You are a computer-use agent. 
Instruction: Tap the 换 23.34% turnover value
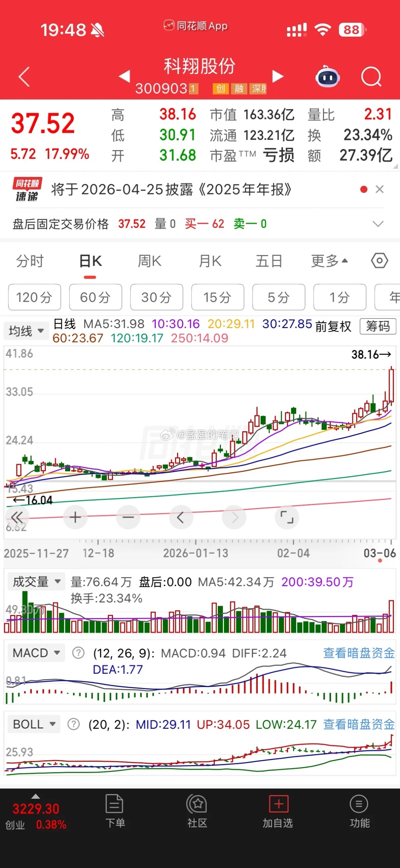(368, 135)
